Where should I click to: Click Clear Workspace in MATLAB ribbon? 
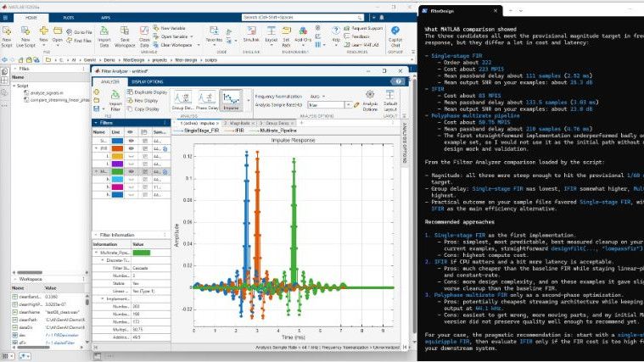click(x=172, y=45)
